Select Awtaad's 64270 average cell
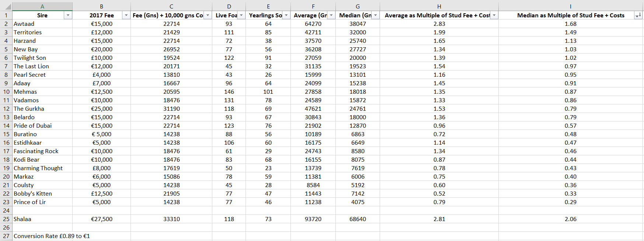The height and width of the screenshot is (241, 644). click(x=313, y=24)
